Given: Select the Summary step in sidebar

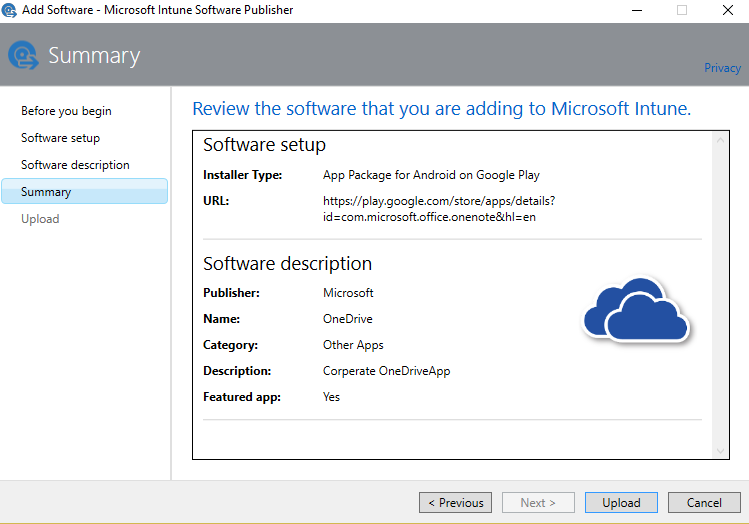Looking at the screenshot, I should pyautogui.click(x=85, y=192).
